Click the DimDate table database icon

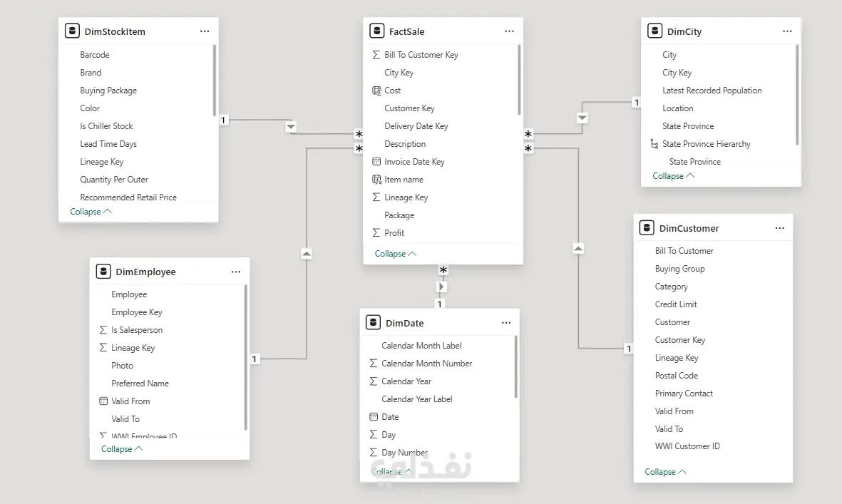[373, 323]
